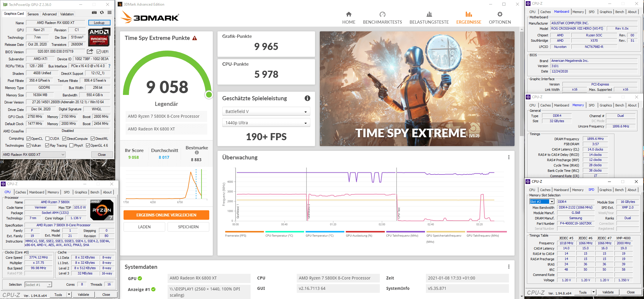This screenshot has width=644, height=299.
Task: Click the GPU-Z refresh icon
Action: pos(102,12)
